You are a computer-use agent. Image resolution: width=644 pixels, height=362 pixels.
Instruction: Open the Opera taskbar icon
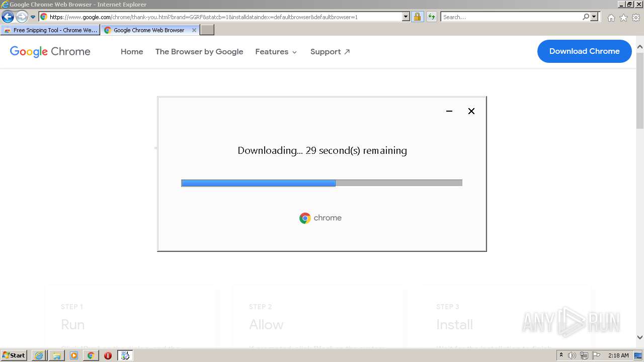[108, 355]
